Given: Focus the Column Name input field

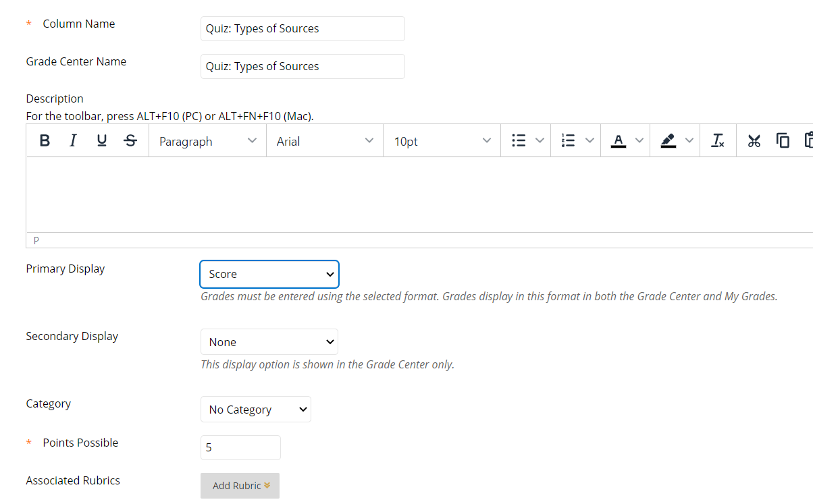Looking at the screenshot, I should (303, 28).
